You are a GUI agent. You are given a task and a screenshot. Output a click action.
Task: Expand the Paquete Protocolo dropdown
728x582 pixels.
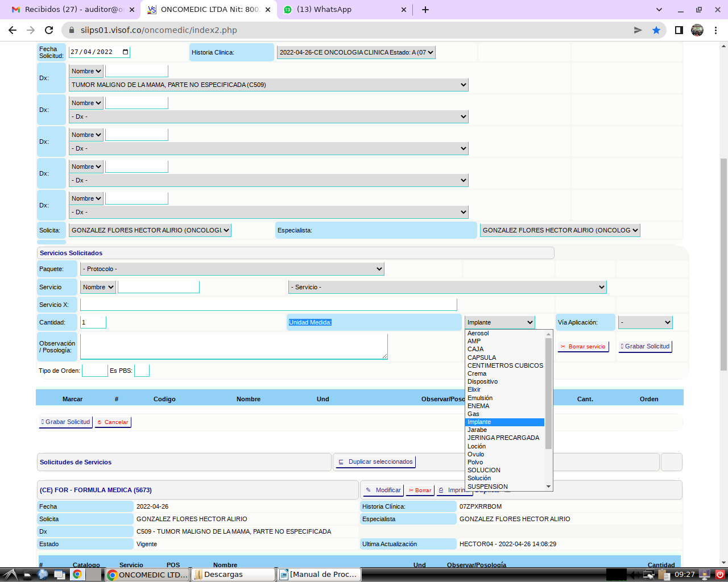(x=232, y=269)
